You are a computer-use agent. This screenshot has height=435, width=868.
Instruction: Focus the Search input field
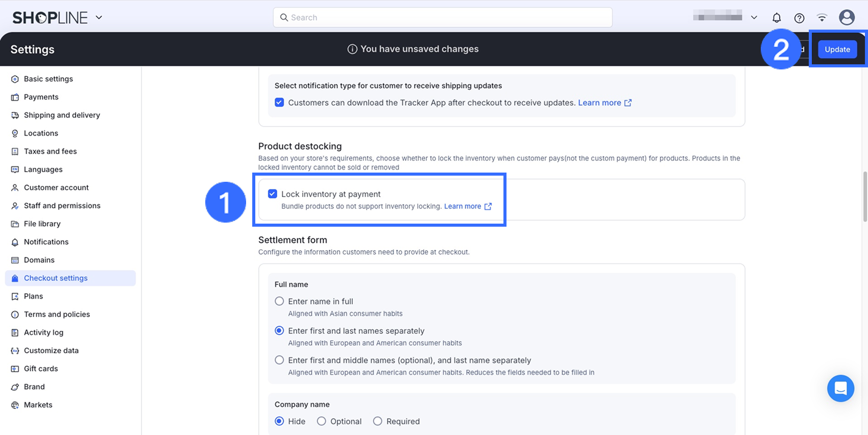pos(443,17)
